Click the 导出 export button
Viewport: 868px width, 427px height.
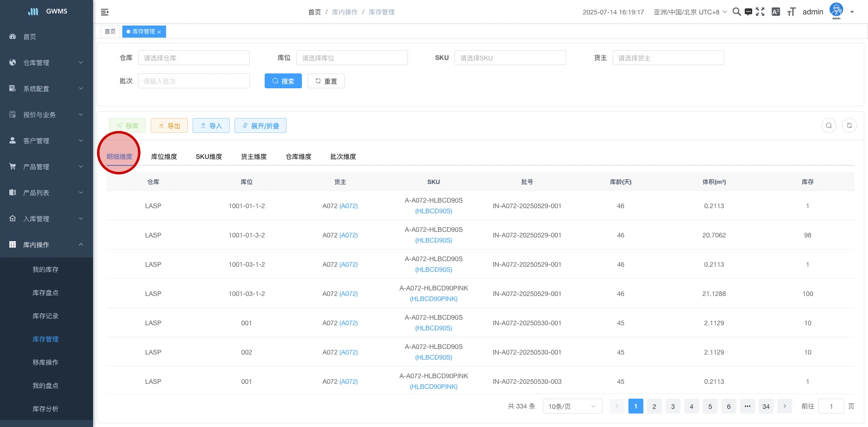(x=169, y=126)
